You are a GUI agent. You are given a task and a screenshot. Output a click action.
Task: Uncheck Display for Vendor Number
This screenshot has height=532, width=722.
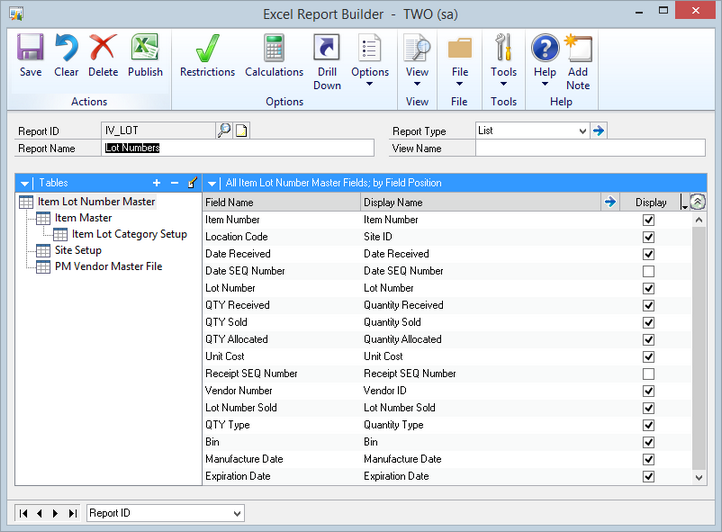pos(648,391)
